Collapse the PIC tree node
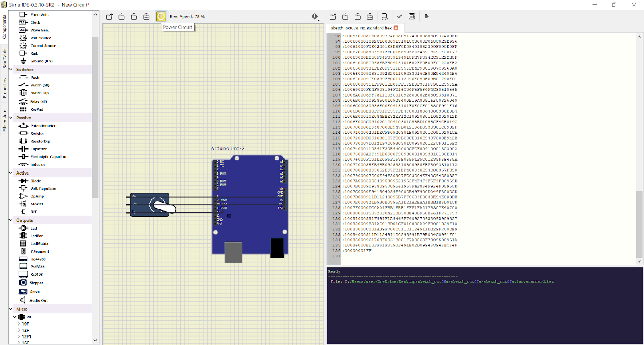Image resolution: width=644 pixels, height=345 pixels. (14, 317)
